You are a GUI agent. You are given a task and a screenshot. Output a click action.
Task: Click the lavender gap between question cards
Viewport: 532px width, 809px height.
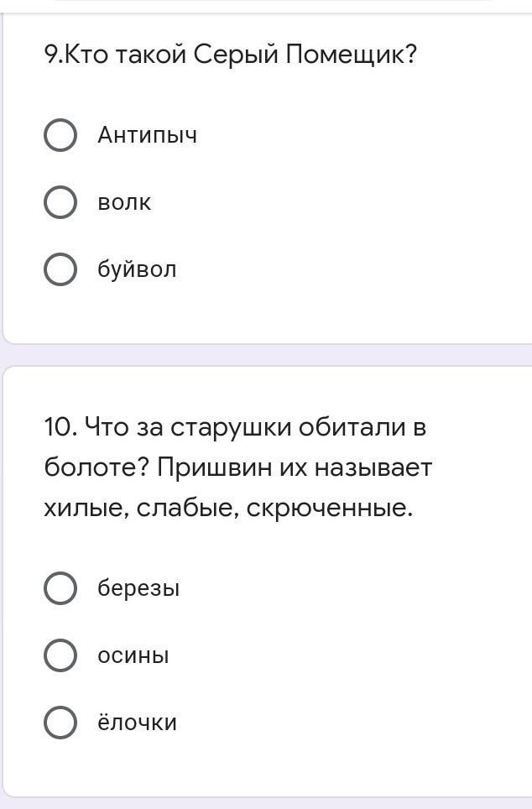[266, 355]
